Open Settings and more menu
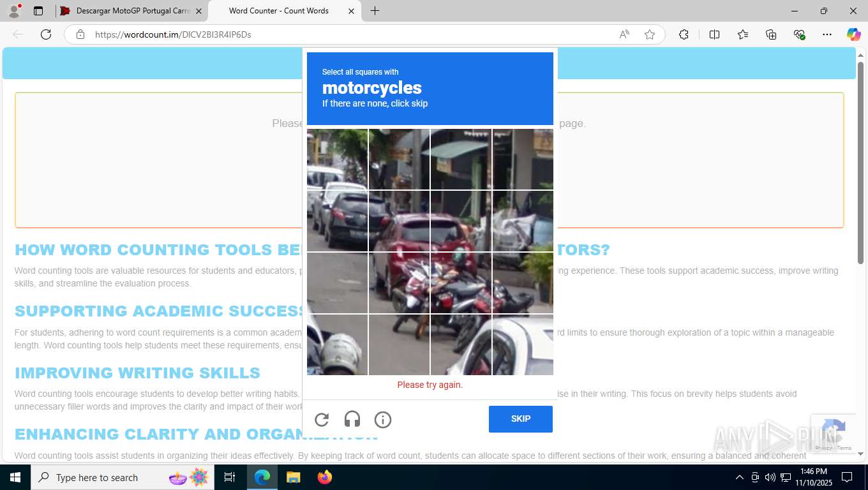Viewport: 868px width, 490px height. point(827,34)
